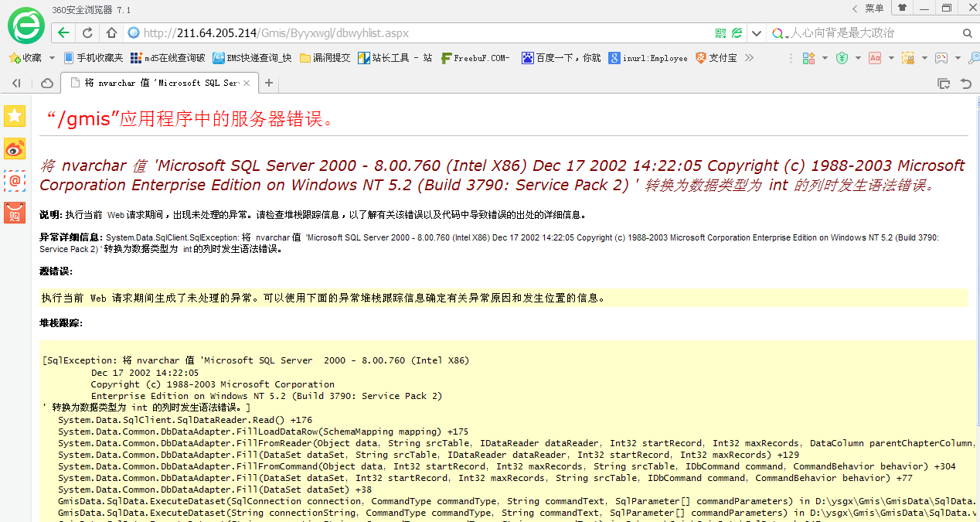Click the red italic nvarchar conversion error text
The image size is (980, 522).
coord(502,175)
